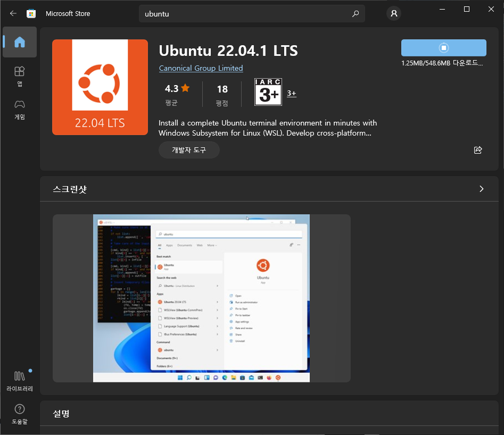Open the Ubuntu screenshot thumbnail
Viewport: 504px width, 435px height.
[x=202, y=298]
